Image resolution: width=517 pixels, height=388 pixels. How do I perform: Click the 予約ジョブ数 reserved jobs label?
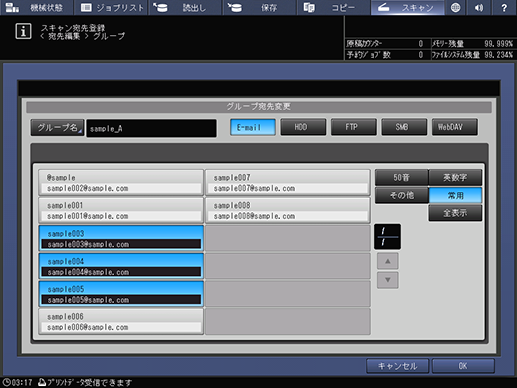click(368, 55)
